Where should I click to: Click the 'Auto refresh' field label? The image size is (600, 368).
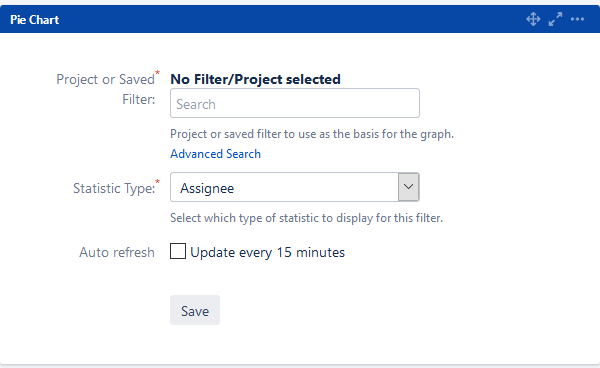(x=117, y=252)
